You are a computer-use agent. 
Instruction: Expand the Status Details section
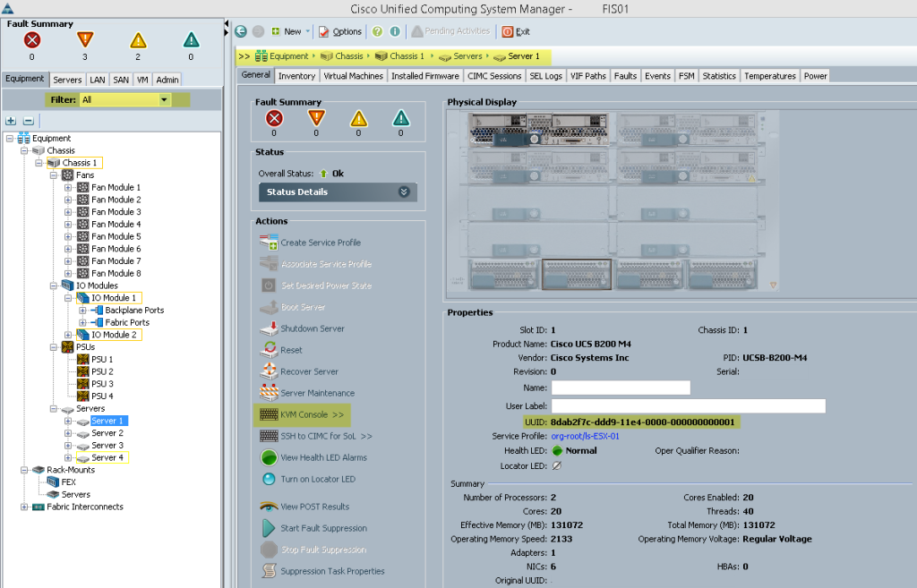(x=338, y=192)
